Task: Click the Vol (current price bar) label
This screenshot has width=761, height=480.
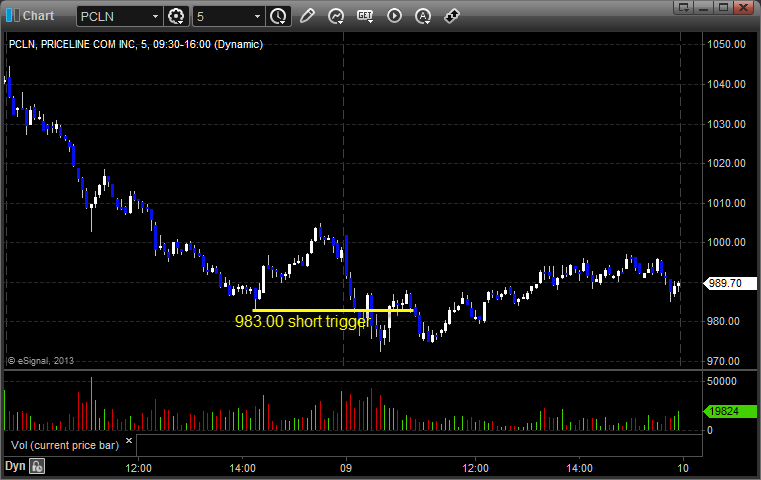Action: coord(65,445)
